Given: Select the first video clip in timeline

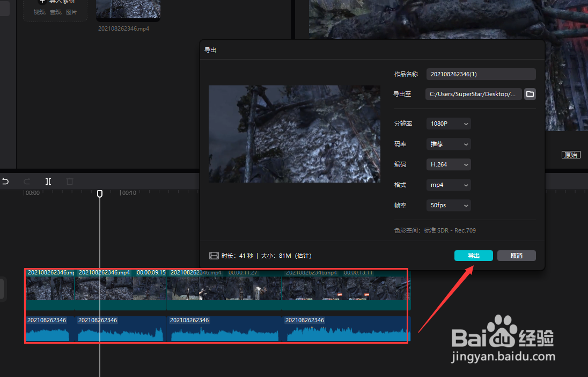Looking at the screenshot, I should pyautogui.click(x=50, y=289).
